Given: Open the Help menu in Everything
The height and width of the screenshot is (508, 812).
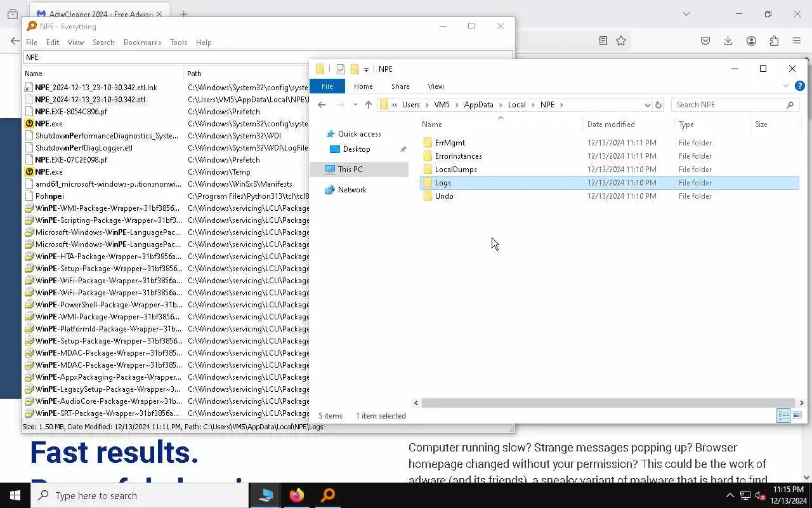Looking at the screenshot, I should tap(204, 43).
